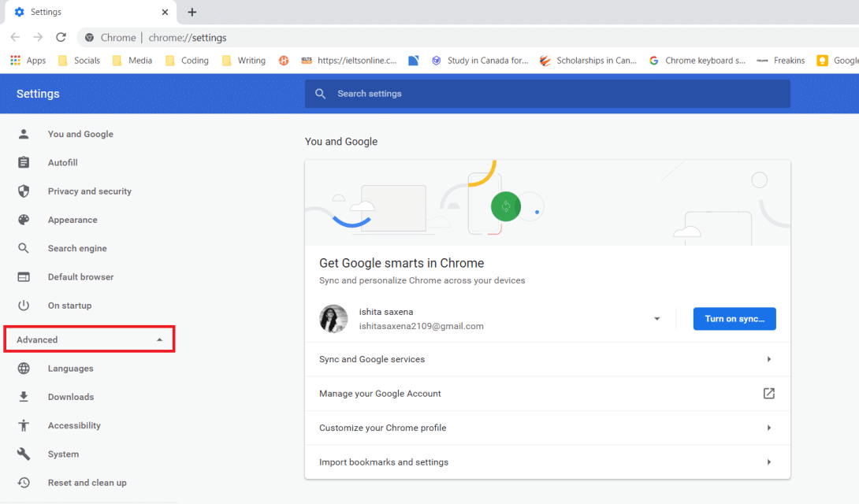This screenshot has width=859, height=504.
Task: Close the Settings tab
Action: point(165,12)
